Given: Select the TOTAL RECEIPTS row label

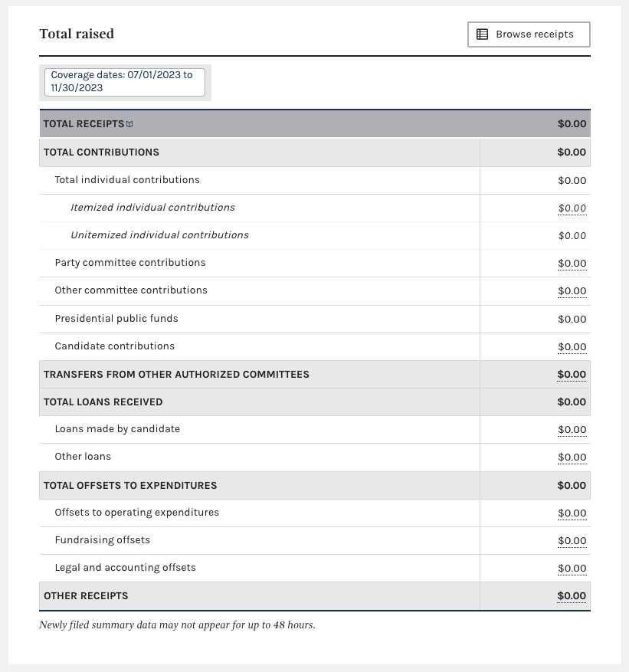Looking at the screenshot, I should coord(84,124).
